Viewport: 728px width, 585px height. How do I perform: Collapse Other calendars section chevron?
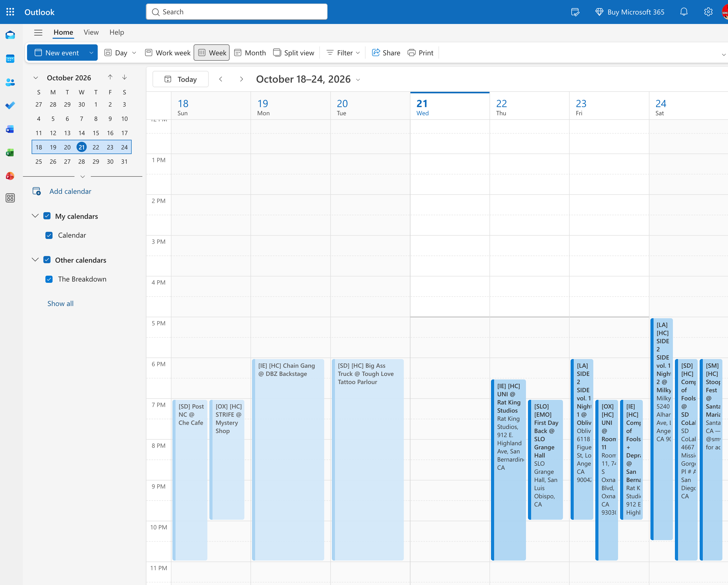click(x=35, y=260)
